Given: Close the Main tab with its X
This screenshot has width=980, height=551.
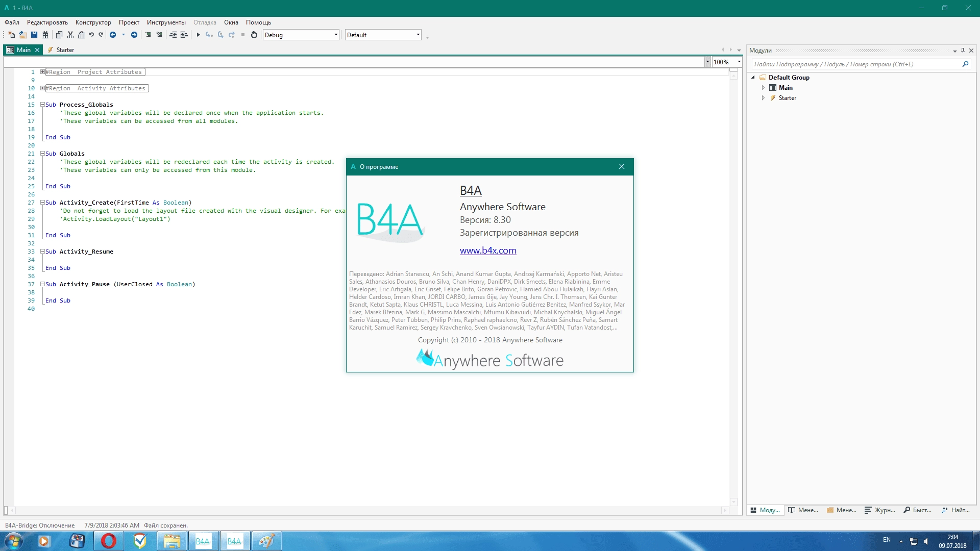Looking at the screenshot, I should (37, 50).
